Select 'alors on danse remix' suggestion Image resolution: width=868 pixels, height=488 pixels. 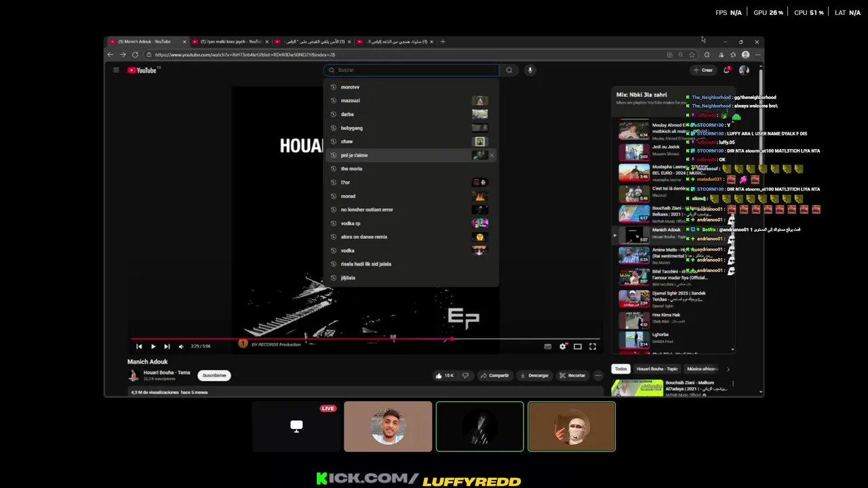pos(411,237)
